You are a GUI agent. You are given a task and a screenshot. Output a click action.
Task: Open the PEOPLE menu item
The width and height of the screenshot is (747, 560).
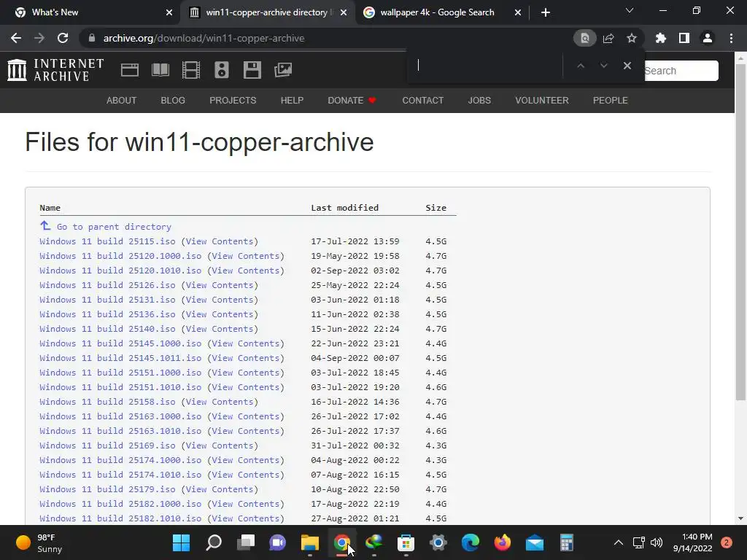click(x=611, y=101)
